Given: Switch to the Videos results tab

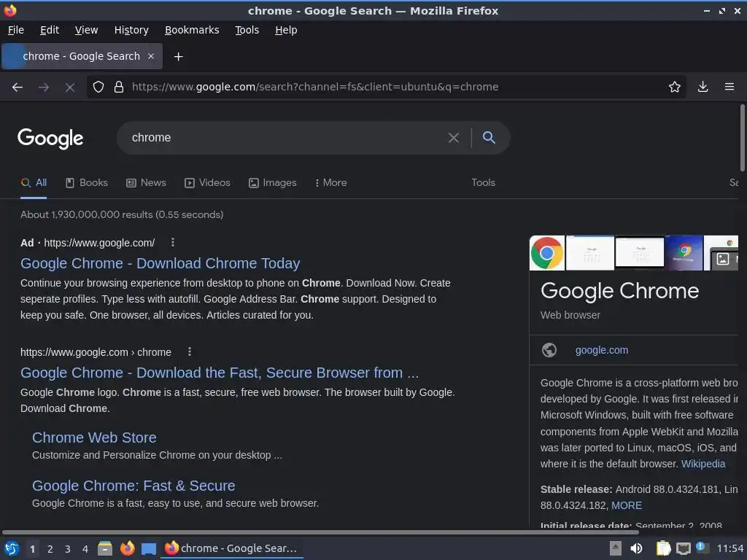Looking at the screenshot, I should [x=207, y=183].
